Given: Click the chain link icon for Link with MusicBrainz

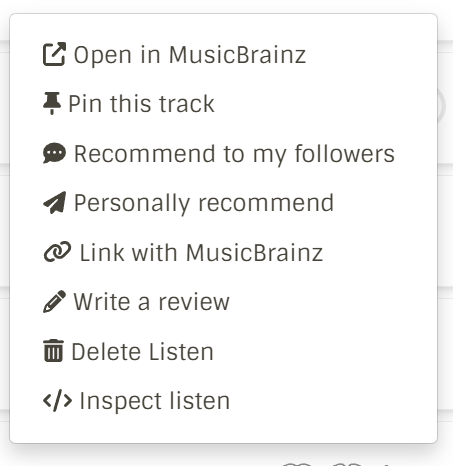Looking at the screenshot, I should point(57,252).
